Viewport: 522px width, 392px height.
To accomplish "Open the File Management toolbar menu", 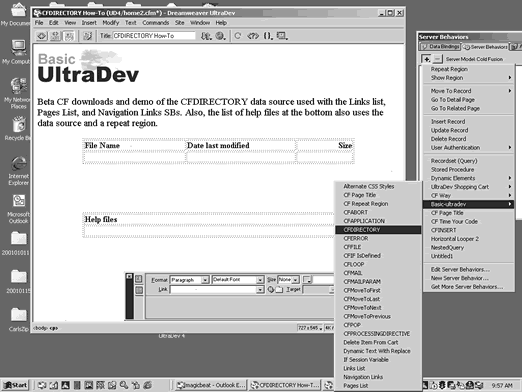I will [x=206, y=36].
